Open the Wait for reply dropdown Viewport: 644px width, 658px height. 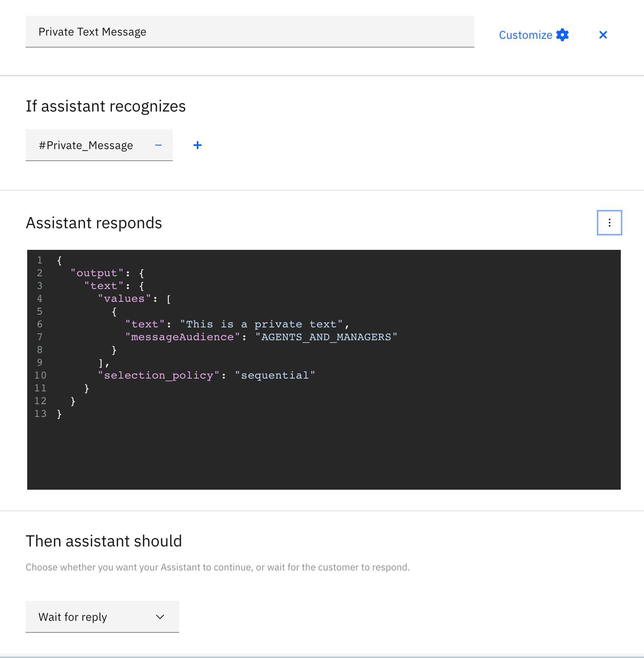[102, 617]
